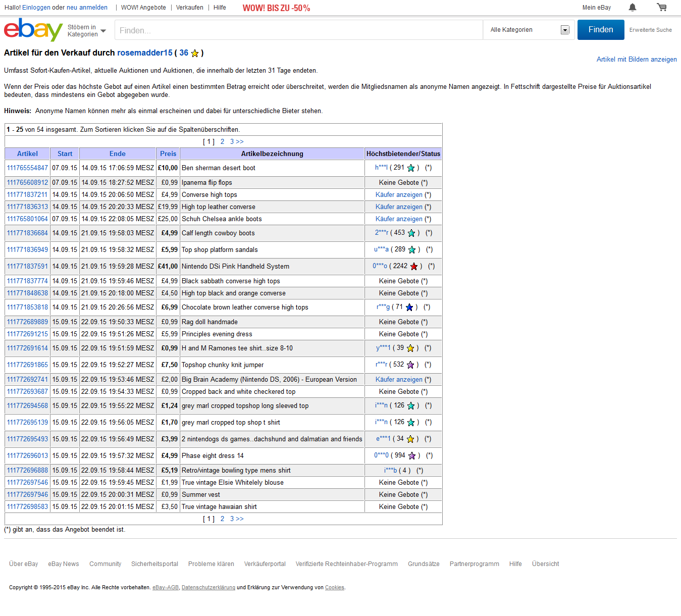Open item 111772698583
Image resolution: width=681 pixels, height=616 pixels.
click(x=27, y=506)
